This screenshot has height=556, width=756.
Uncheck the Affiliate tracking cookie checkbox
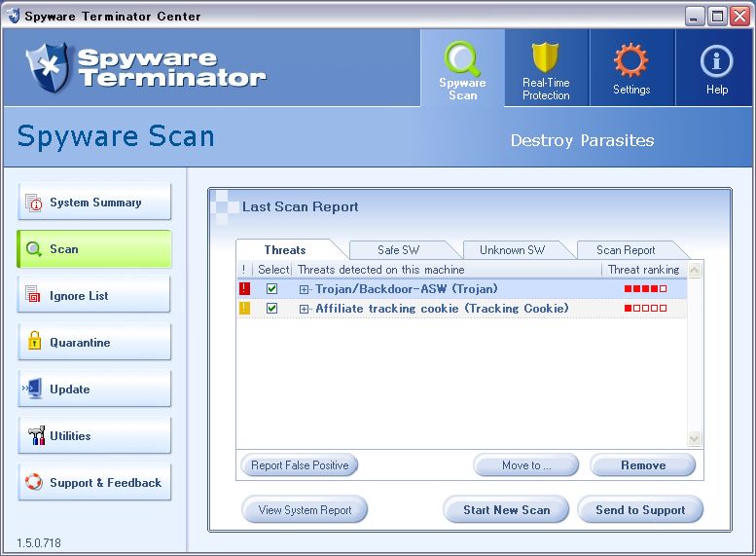pyautogui.click(x=272, y=309)
